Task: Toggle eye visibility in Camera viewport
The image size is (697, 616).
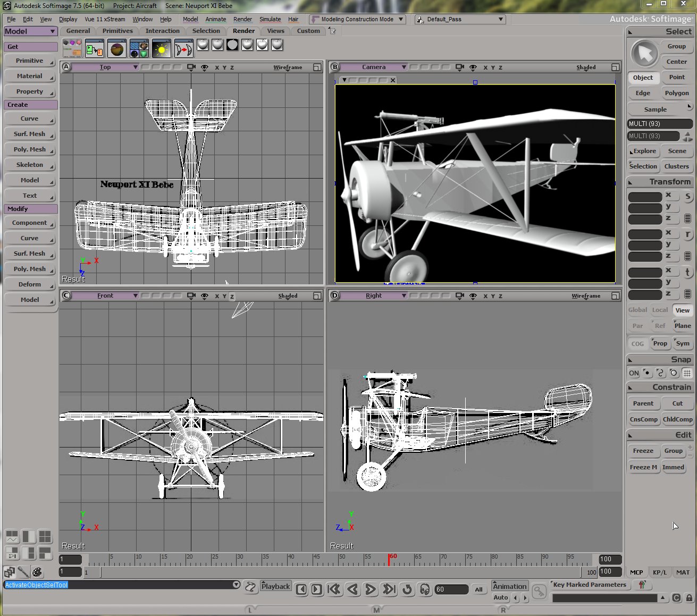Action: tap(473, 67)
